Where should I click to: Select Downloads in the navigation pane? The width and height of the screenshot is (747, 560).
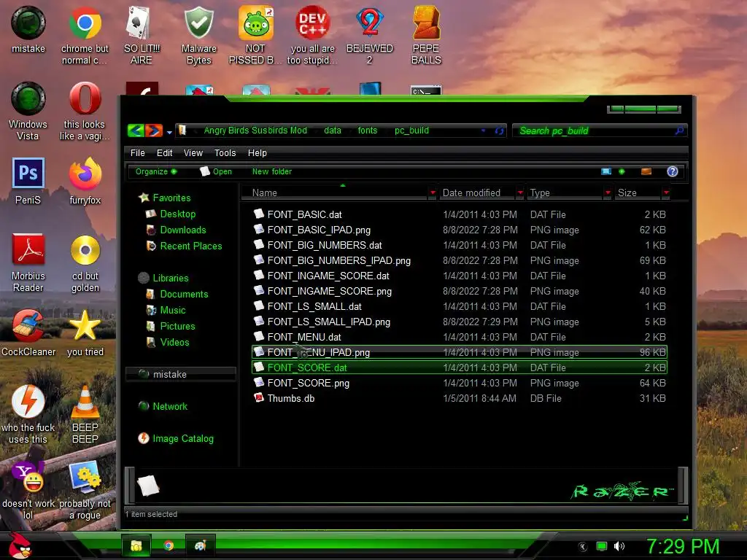183,230
